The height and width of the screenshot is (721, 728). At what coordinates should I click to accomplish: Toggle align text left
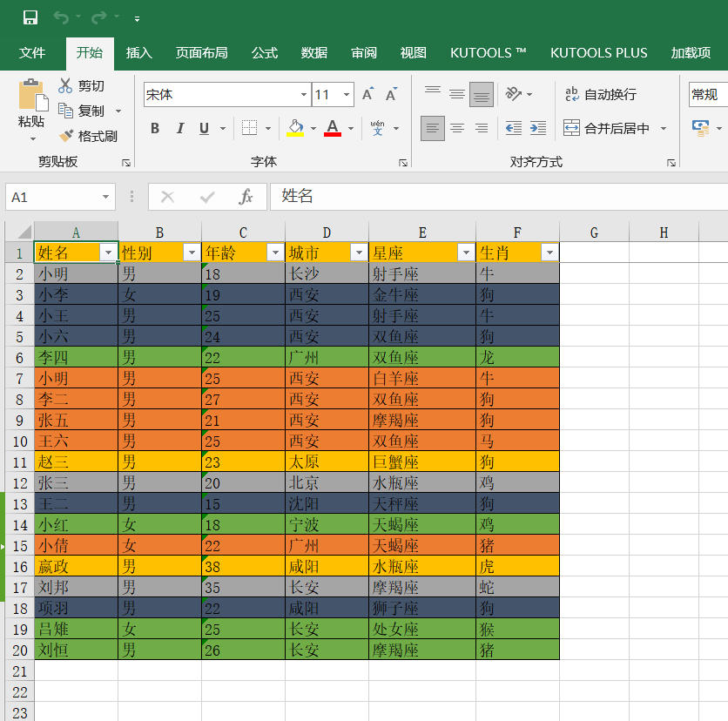pyautogui.click(x=433, y=128)
